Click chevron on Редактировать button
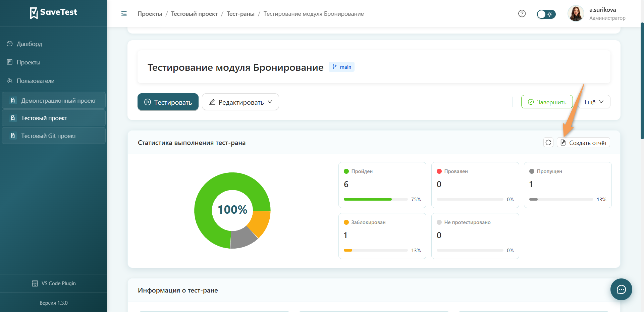This screenshot has width=644, height=312. [270, 102]
